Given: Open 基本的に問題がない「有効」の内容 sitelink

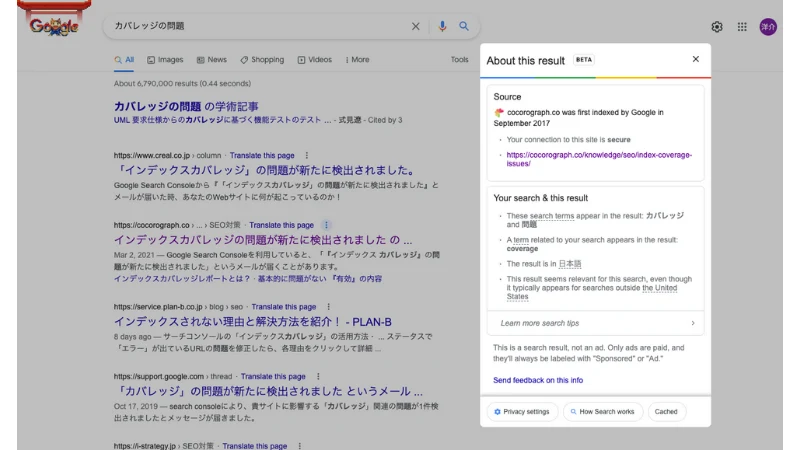Looking at the screenshot, I should click(319, 279).
